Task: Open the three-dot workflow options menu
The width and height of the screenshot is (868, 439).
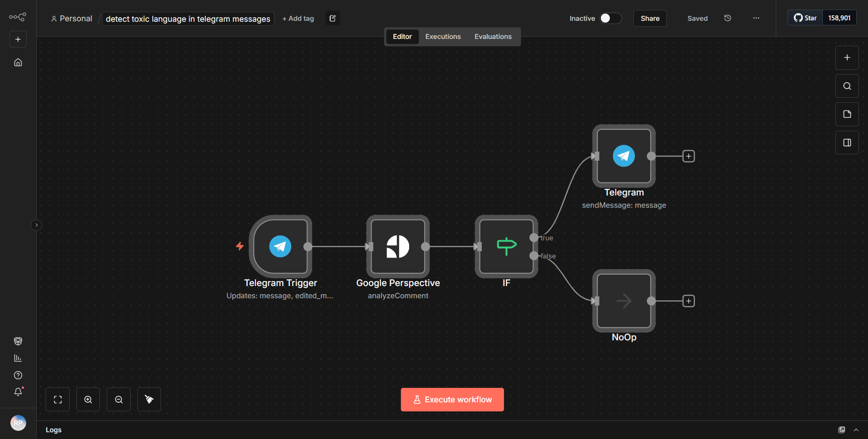Action: (756, 18)
